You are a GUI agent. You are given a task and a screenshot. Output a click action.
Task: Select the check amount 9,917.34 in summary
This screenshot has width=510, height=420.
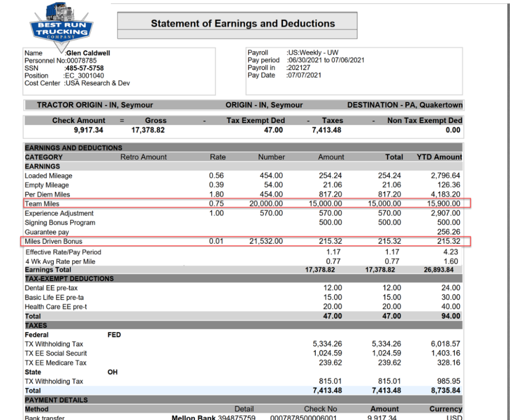[89, 130]
